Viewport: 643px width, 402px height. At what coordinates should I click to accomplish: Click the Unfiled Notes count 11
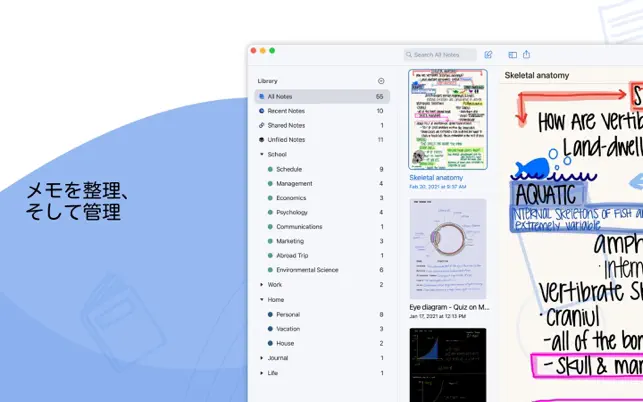click(380, 139)
